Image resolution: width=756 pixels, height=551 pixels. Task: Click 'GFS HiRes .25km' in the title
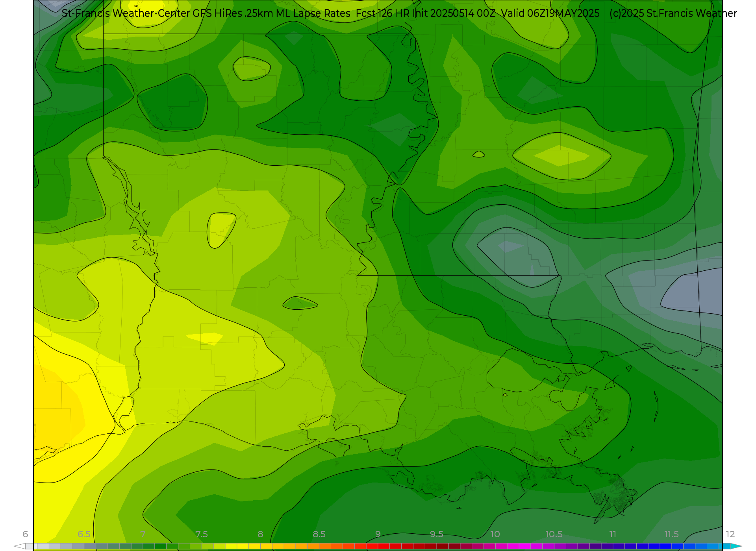(x=233, y=13)
